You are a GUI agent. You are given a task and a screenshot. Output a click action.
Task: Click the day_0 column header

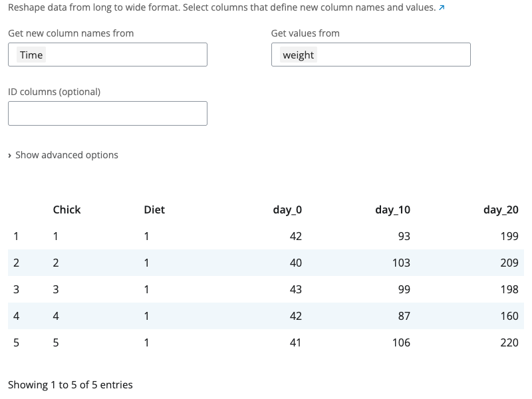(x=287, y=209)
